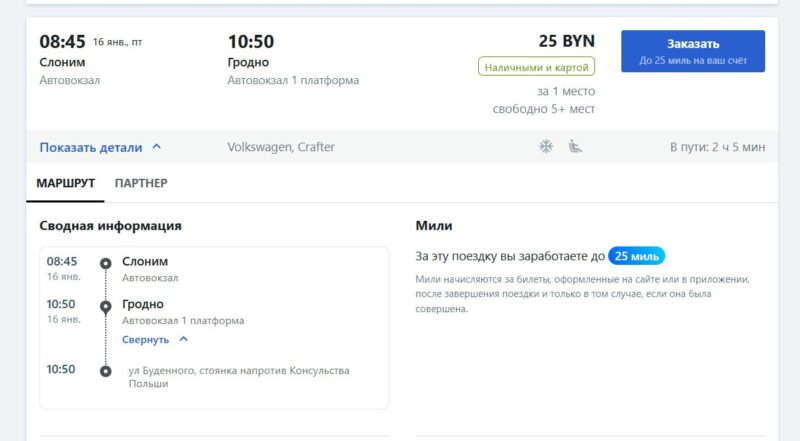The width and height of the screenshot is (800, 441).
Task: Click the air conditioning snowflake icon
Action: click(x=546, y=147)
